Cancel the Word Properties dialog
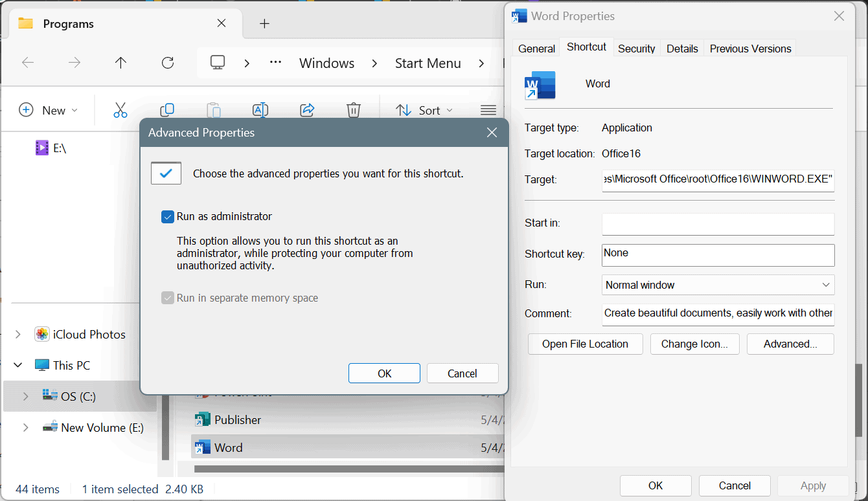Image resolution: width=868 pixels, height=501 pixels. click(x=735, y=485)
